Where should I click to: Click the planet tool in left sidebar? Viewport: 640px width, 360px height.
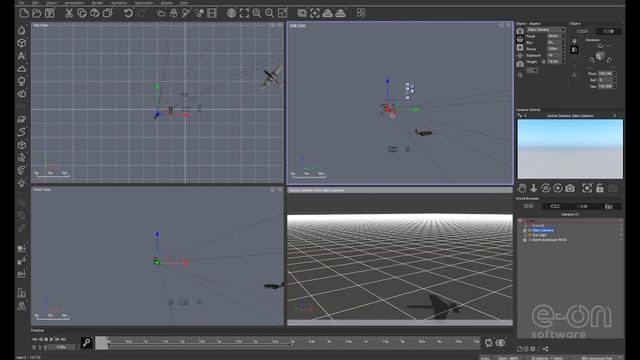22,119
